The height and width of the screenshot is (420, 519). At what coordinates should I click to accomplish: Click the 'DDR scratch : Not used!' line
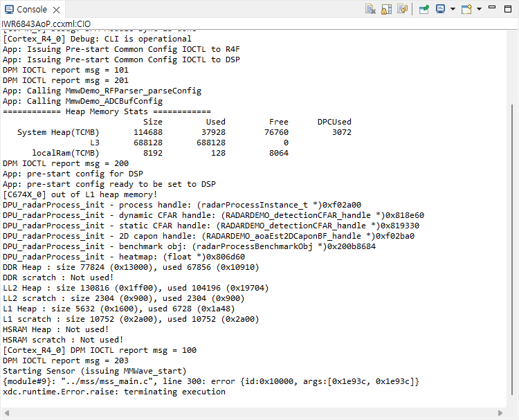point(58,277)
